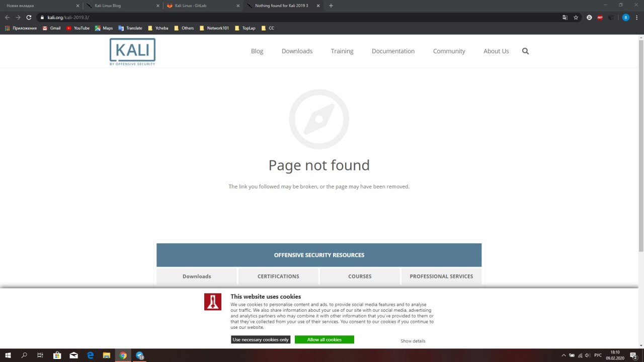Click the browser forward arrow
Viewport: 644px width, 362px height.
pyautogui.click(x=18, y=17)
